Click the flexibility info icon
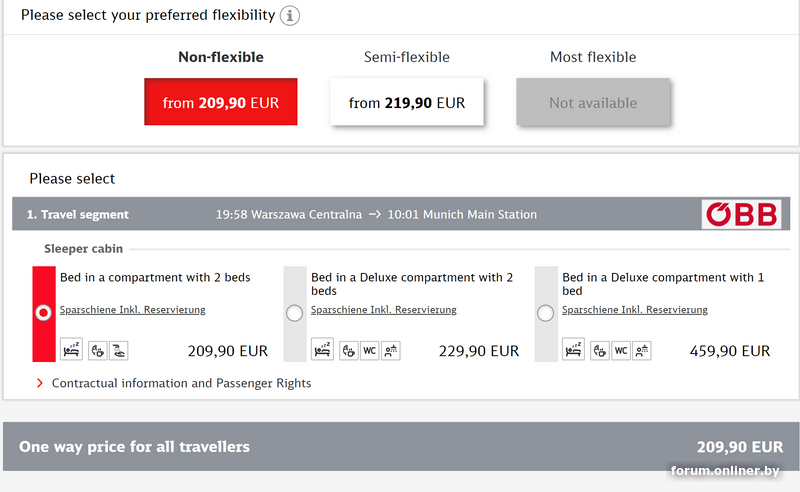800x492 pixels. tap(290, 16)
